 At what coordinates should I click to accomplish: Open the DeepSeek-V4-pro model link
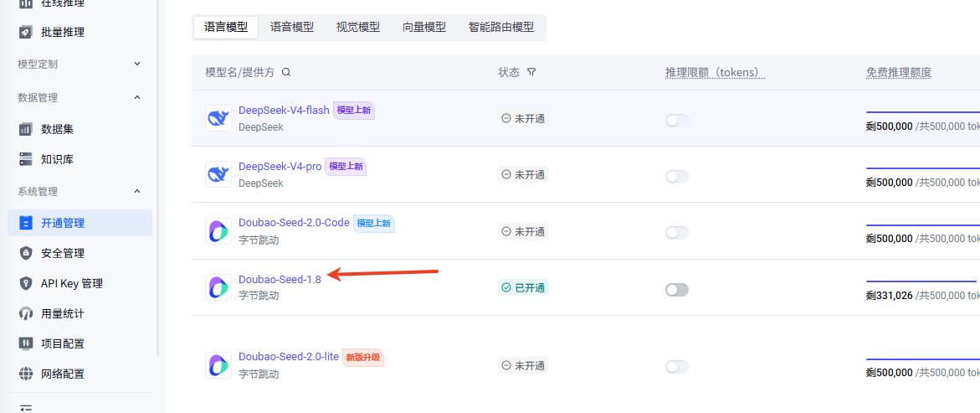[x=280, y=167]
